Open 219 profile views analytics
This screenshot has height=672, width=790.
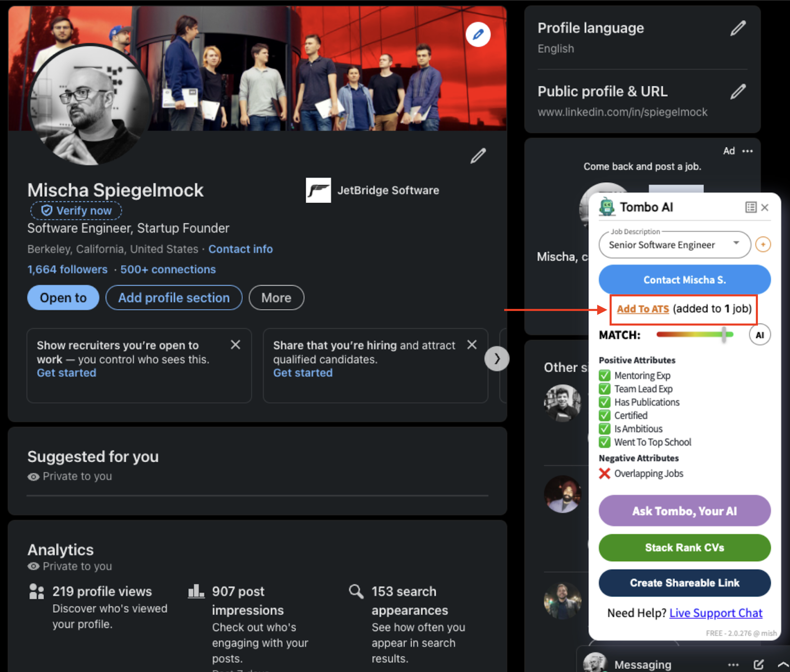[102, 592]
